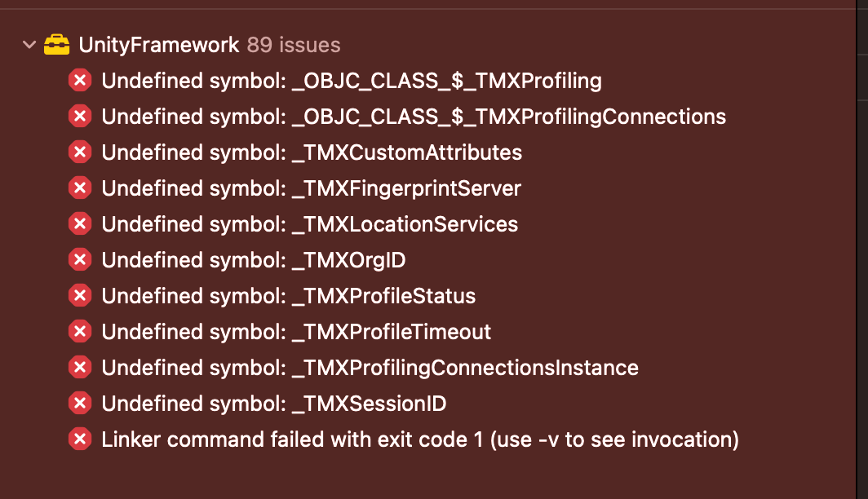Open the _TMXFingerprintServer undefined symbol error
This screenshot has height=499, width=868.
click(311, 188)
